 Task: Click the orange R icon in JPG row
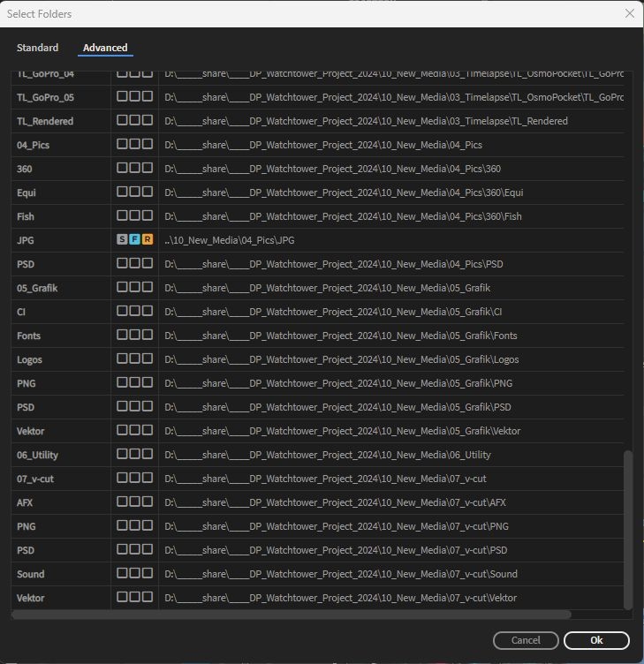(x=148, y=239)
